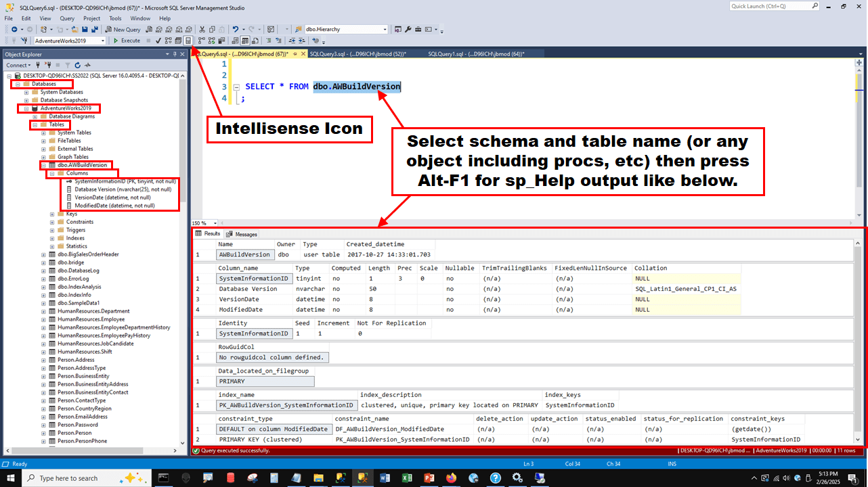Collapse the query outline minus box
This screenshot has height=487, width=868.
(x=237, y=87)
